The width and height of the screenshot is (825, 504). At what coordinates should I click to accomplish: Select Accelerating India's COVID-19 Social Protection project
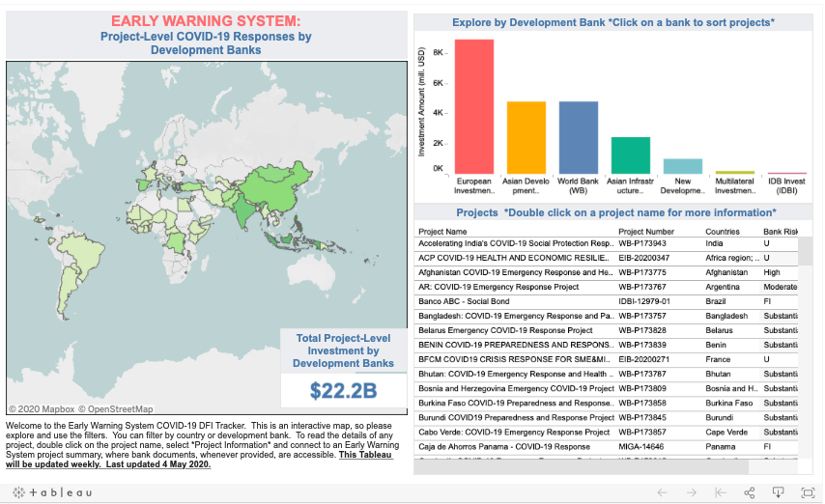(x=516, y=243)
